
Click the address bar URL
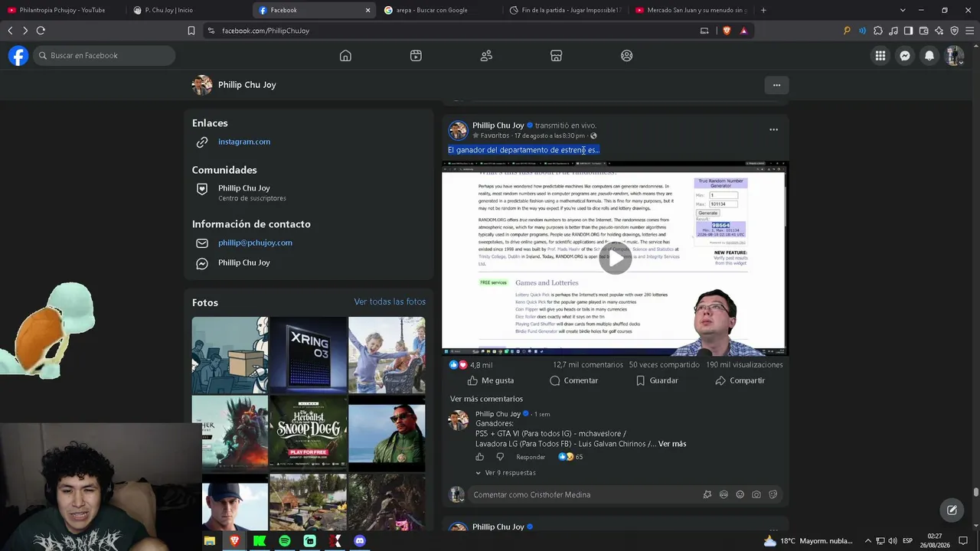click(266, 31)
